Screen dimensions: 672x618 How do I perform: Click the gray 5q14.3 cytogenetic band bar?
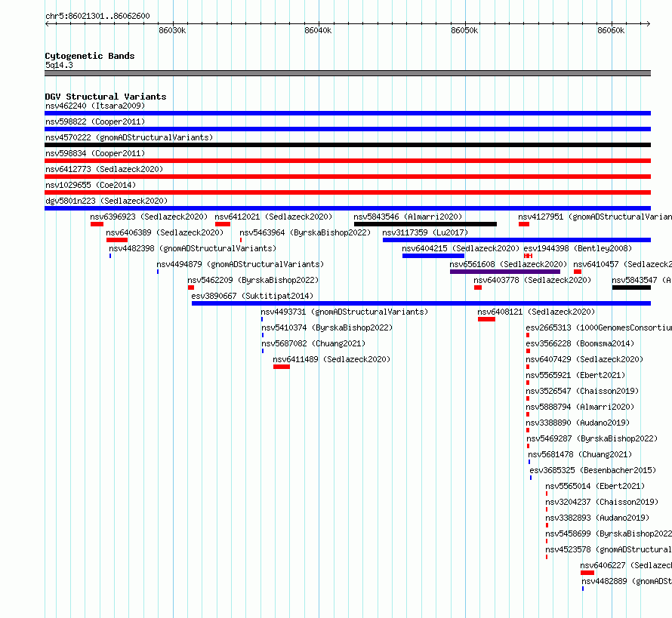coord(347,73)
